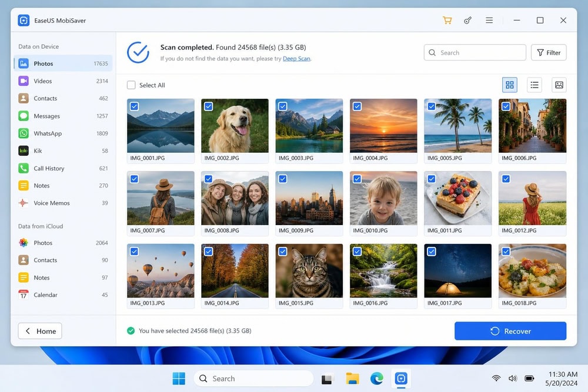Open the IMG_0003.JPG mountain lake thumbnail

pos(309,126)
